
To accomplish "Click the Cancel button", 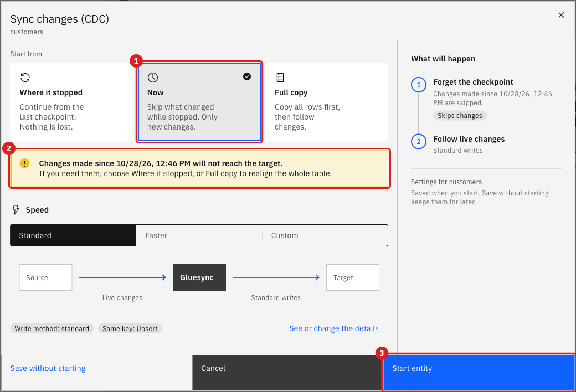I will (x=287, y=373).
